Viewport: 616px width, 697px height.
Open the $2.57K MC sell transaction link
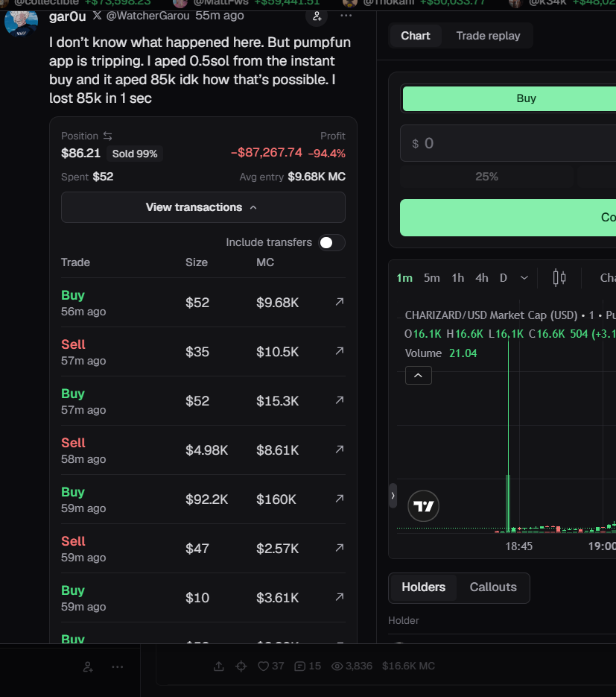[x=340, y=548]
